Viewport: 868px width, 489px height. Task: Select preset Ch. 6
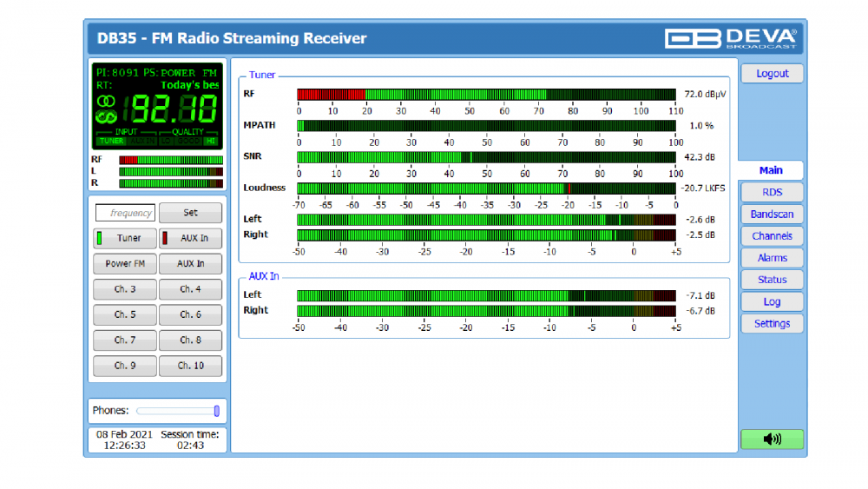[190, 314]
